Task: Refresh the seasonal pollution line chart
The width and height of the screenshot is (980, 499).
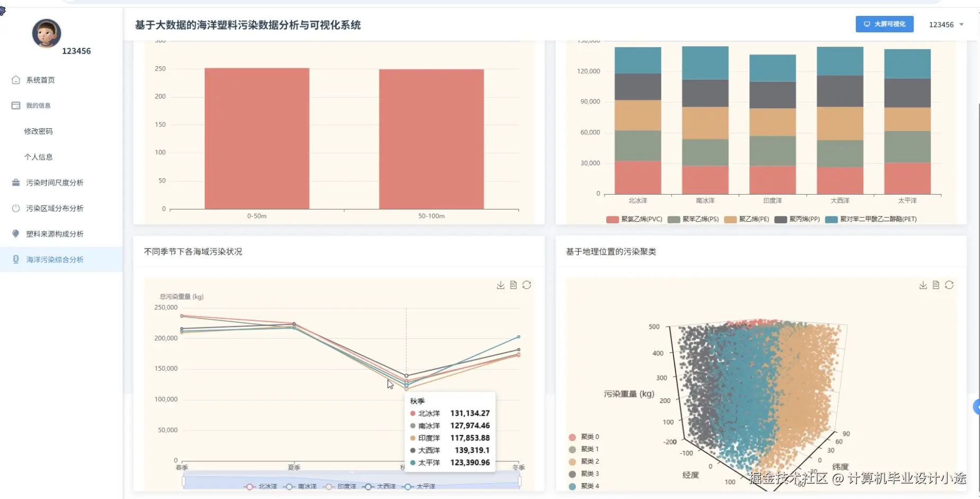Action: 527,285
